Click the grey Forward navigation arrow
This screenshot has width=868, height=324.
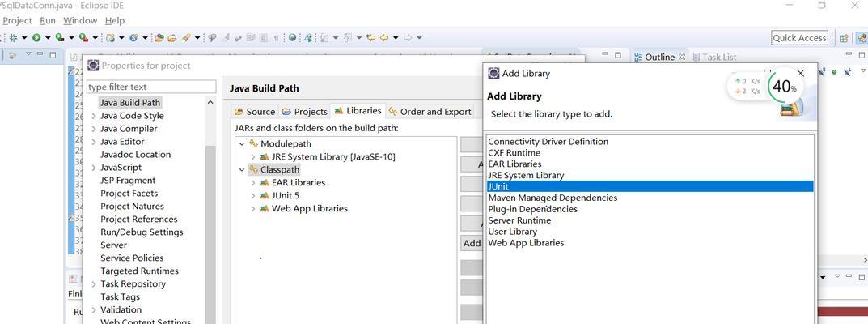coord(408,37)
